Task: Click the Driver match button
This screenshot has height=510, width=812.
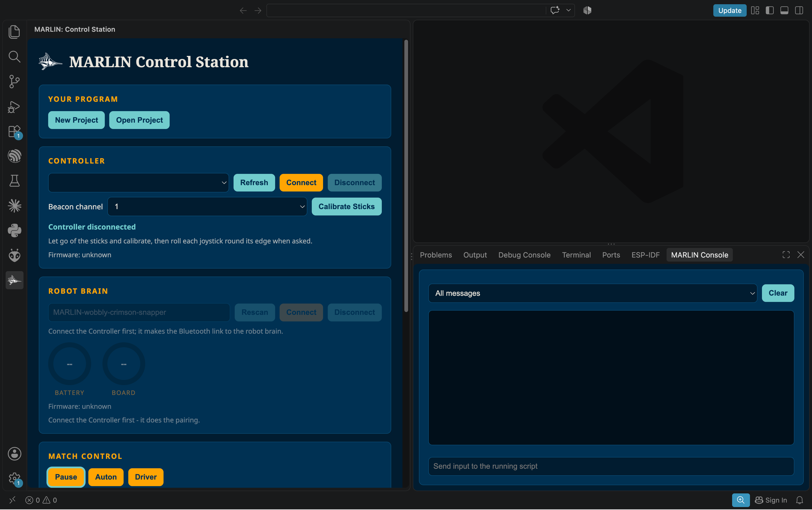Action: [146, 477]
